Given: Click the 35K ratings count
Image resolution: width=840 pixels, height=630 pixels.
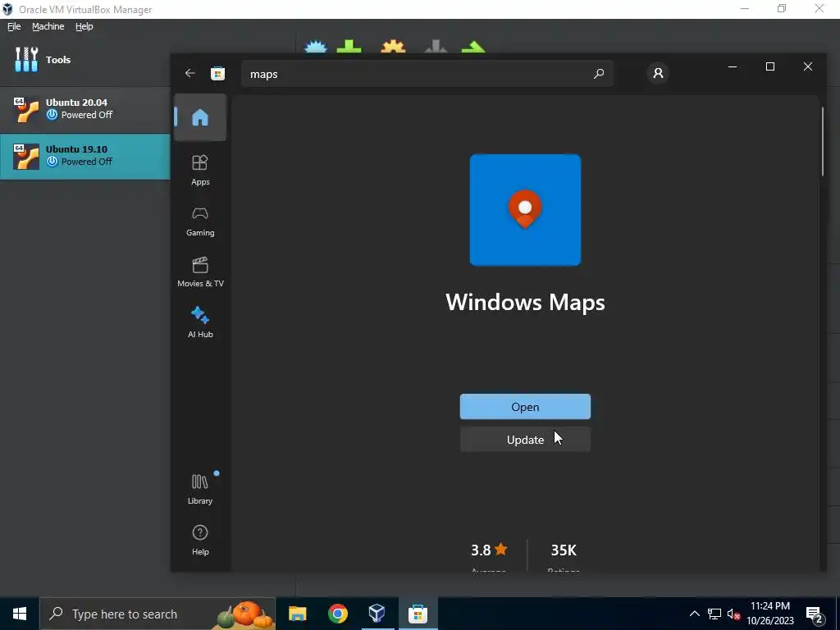Looking at the screenshot, I should (x=564, y=550).
